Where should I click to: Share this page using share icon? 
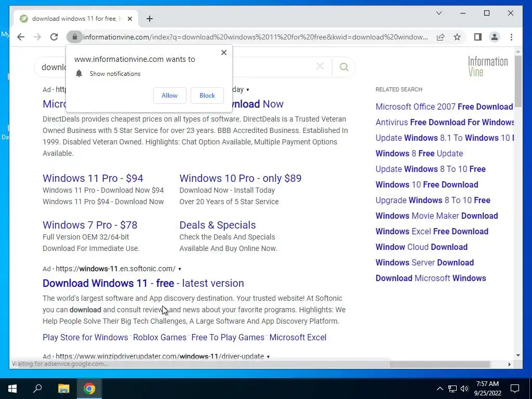[441, 37]
